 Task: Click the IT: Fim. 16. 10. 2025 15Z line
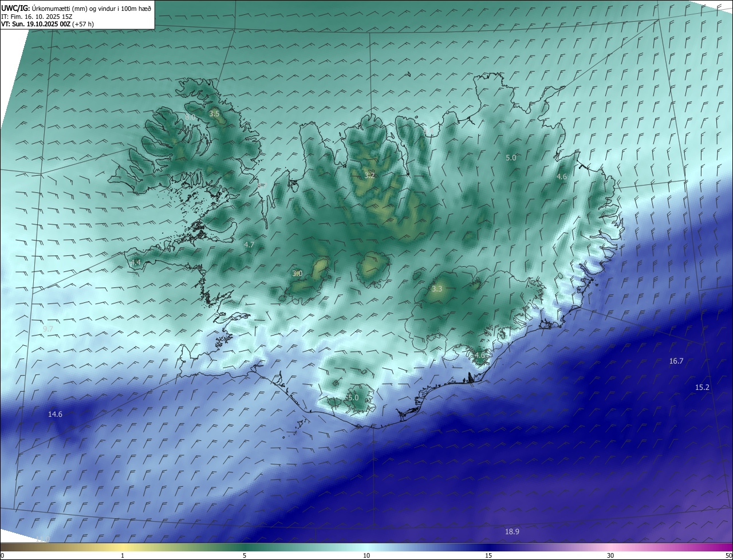point(37,17)
